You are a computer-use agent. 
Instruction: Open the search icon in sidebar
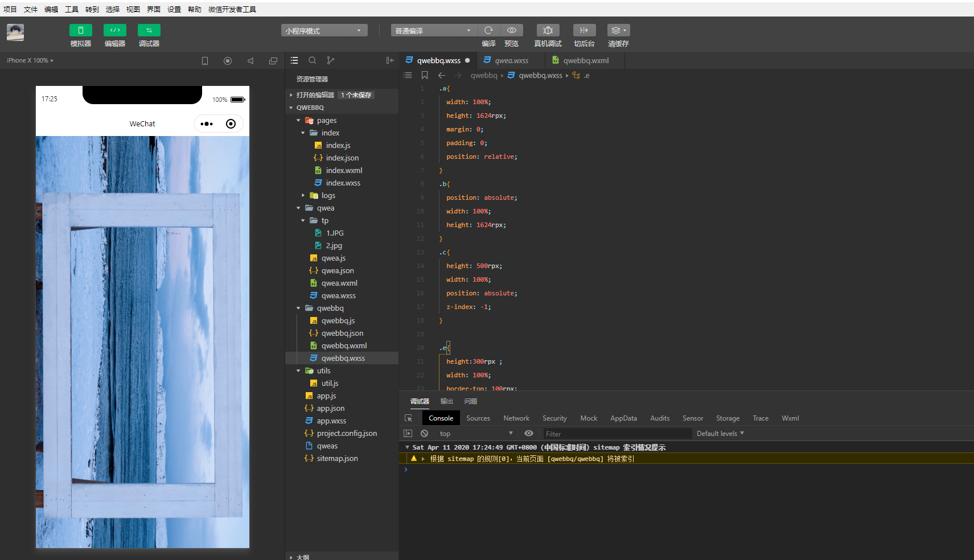[313, 60]
